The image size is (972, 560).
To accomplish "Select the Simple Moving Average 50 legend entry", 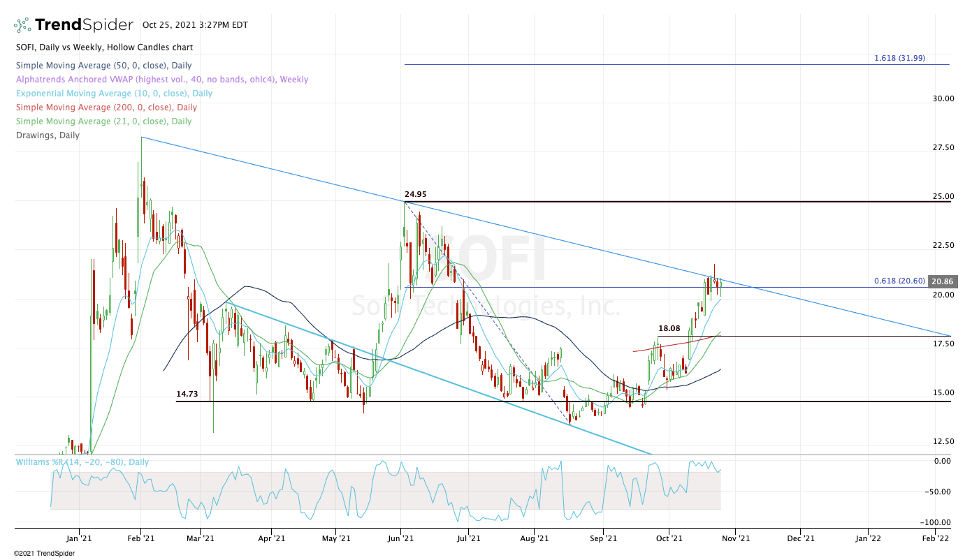I will point(103,66).
